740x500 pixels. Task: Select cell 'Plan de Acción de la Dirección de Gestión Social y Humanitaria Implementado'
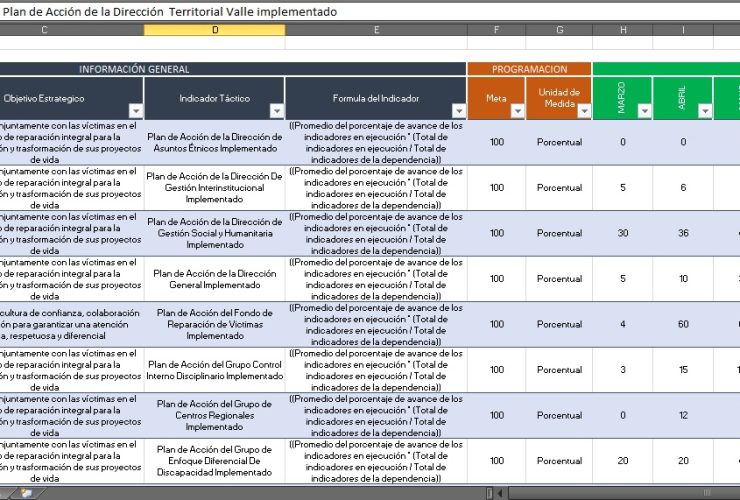(x=215, y=233)
